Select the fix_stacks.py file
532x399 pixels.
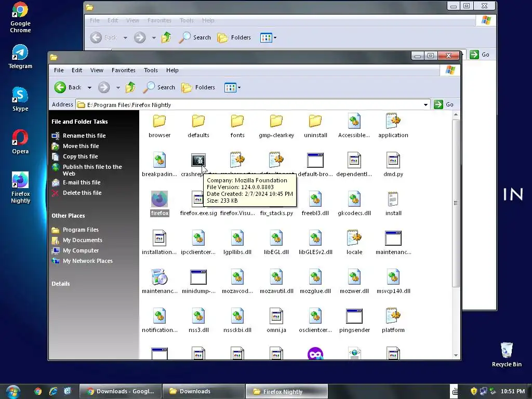point(276,213)
